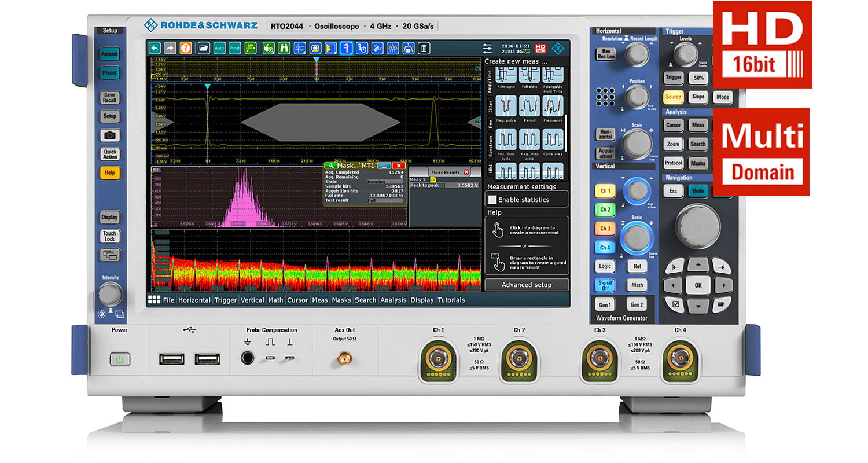Open the Trigger menu
This screenshot has width=868, height=463.
225,300
